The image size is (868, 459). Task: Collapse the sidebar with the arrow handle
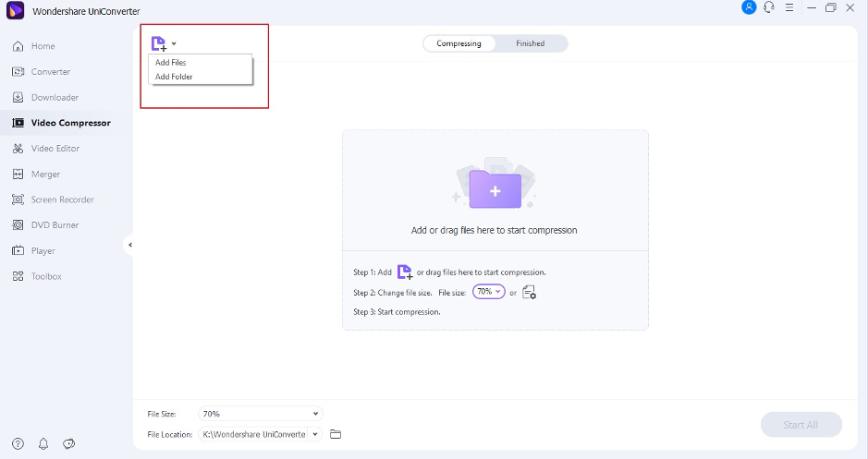(x=130, y=245)
